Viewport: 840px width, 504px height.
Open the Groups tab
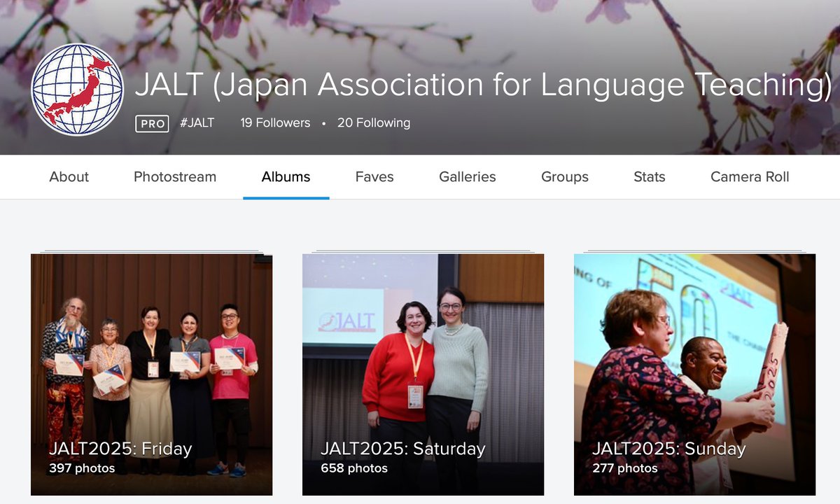[x=565, y=177]
